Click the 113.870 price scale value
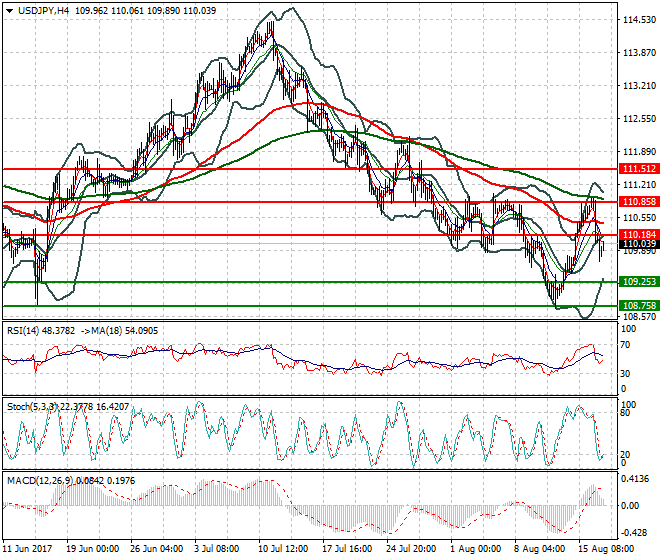Screen dimensions: 660x560 [x=639, y=53]
